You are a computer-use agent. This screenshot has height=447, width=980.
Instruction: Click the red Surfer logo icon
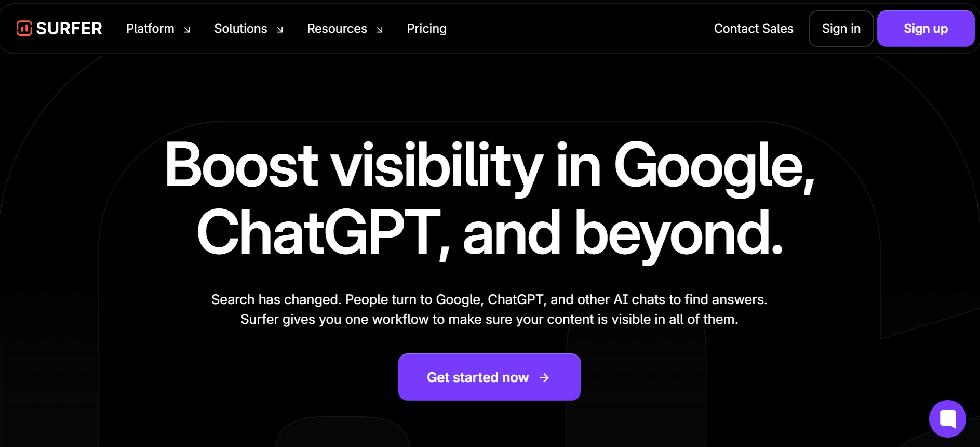24,28
